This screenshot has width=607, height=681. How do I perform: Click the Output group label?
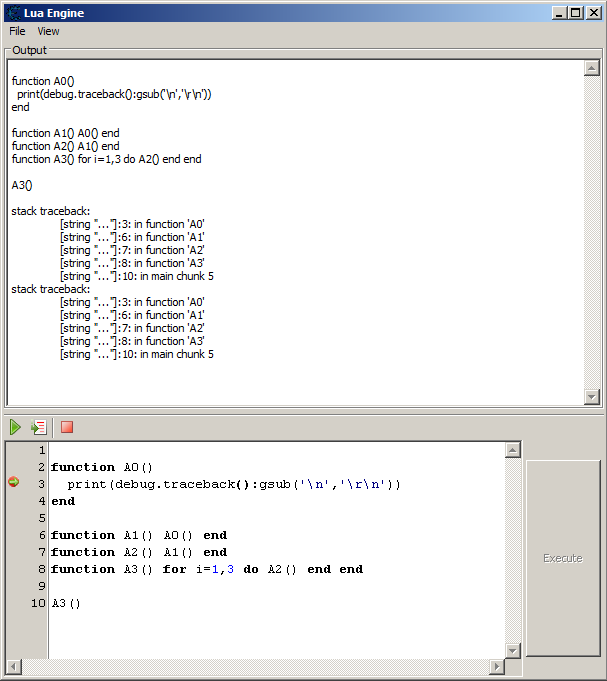[29, 50]
